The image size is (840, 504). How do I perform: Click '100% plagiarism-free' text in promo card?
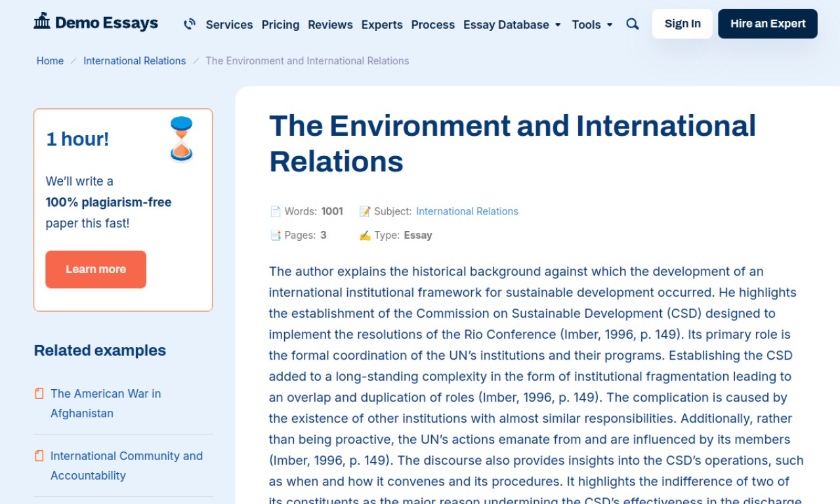point(108,202)
